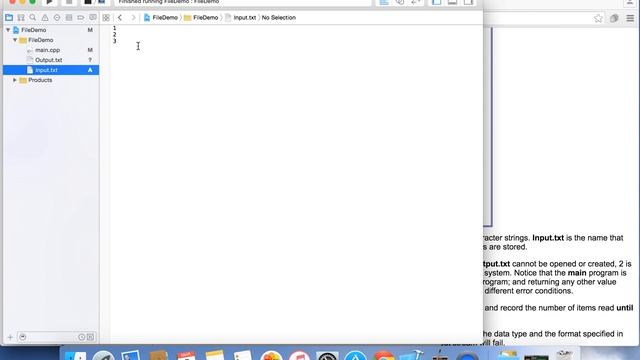Click the Stop button in Xcode toolbar
Image resolution: width=640 pixels, height=360 pixels.
69,2
